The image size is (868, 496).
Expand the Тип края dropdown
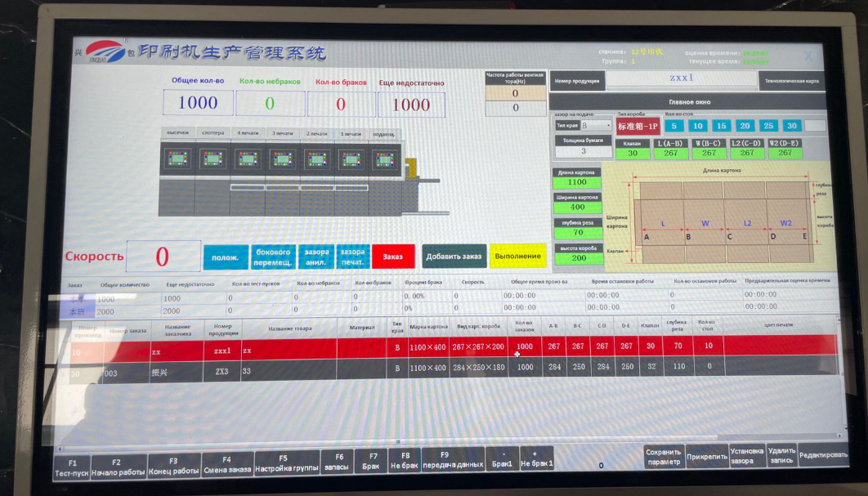[x=606, y=126]
